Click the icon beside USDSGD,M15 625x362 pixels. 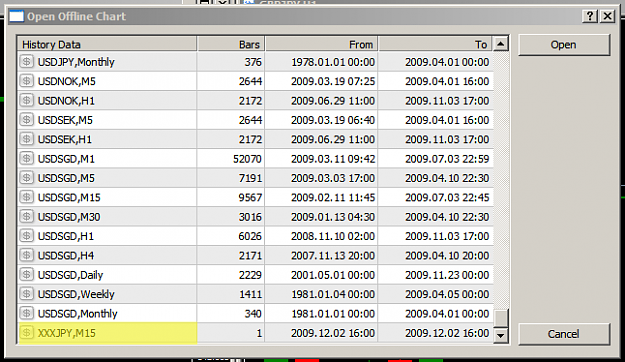[x=27, y=197]
